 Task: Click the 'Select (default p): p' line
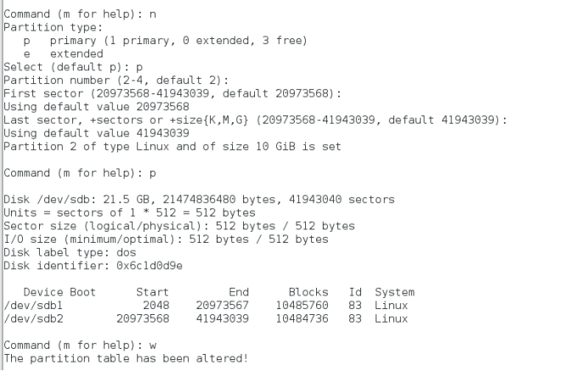point(73,67)
